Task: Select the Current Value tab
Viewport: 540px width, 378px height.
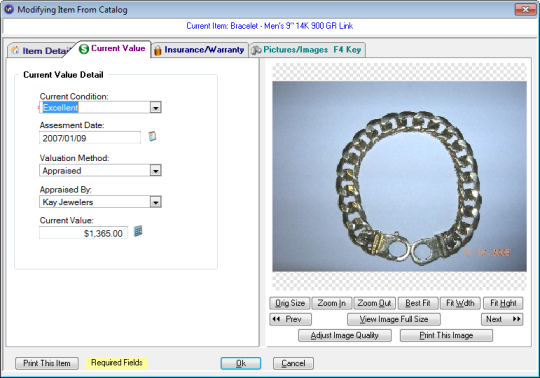Action: point(112,49)
